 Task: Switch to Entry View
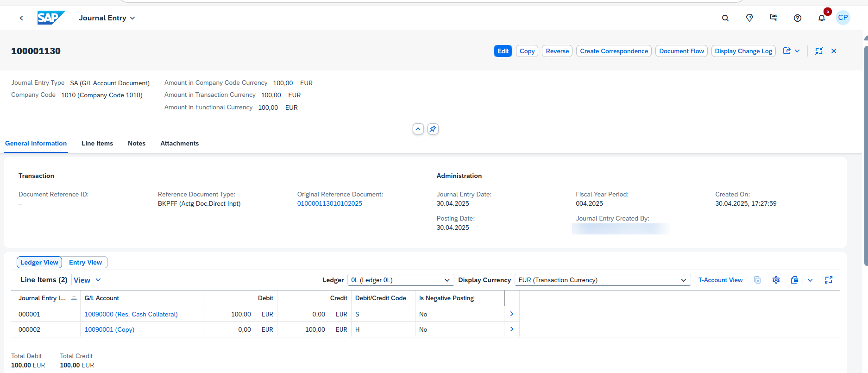point(85,262)
